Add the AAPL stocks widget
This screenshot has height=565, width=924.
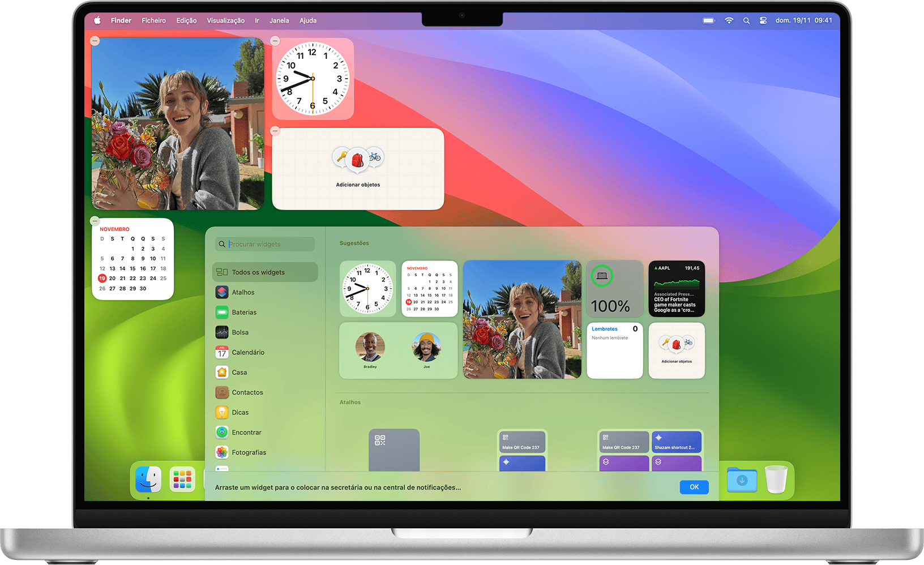click(x=677, y=289)
